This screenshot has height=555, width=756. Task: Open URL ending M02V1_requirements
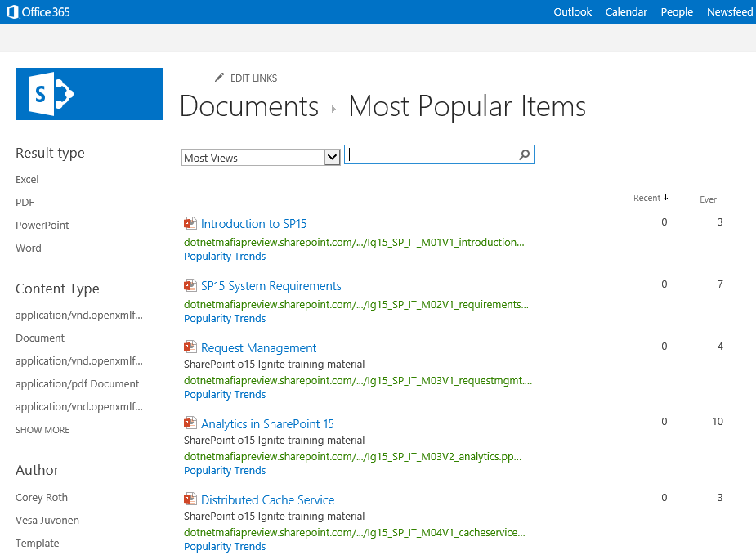[x=356, y=305]
